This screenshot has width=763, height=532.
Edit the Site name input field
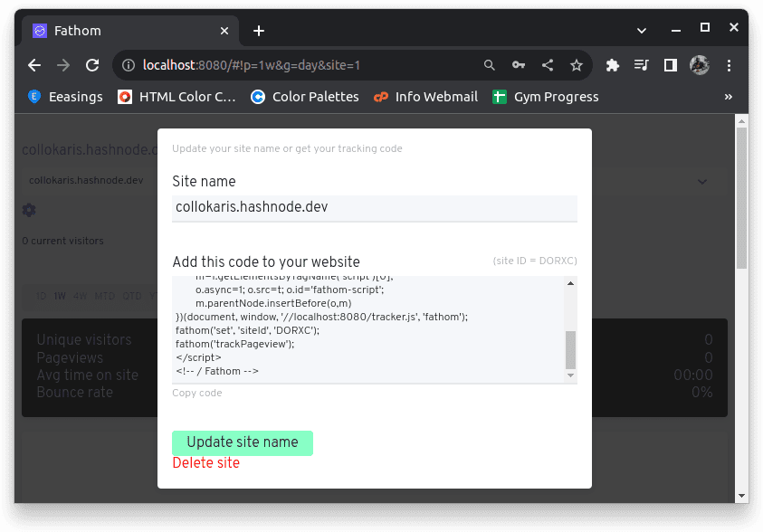click(x=374, y=208)
